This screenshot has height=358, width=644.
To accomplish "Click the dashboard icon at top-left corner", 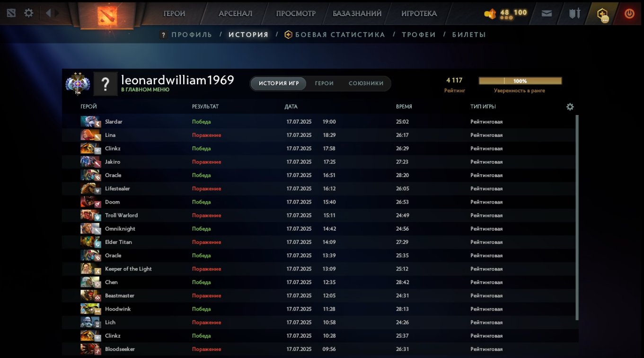I will pyautogui.click(x=11, y=13).
